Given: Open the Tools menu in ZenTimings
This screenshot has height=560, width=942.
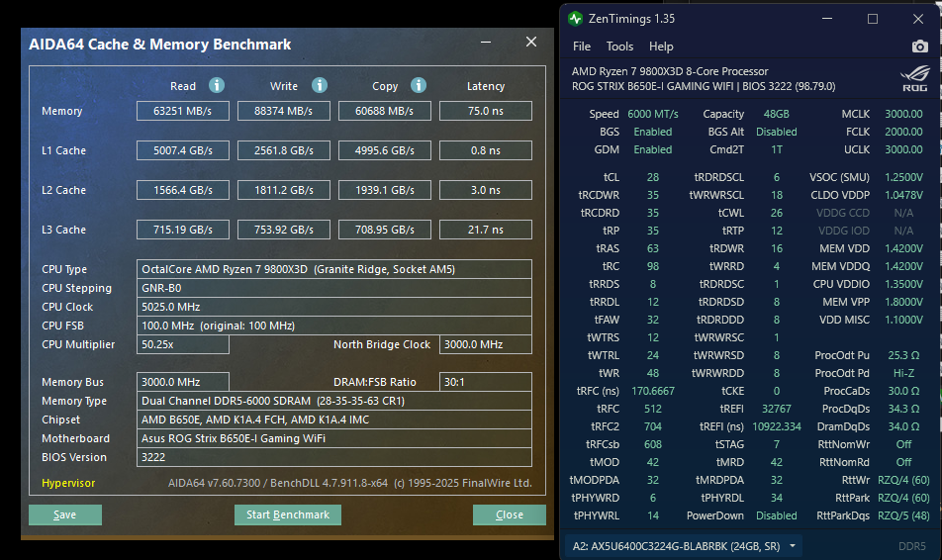Looking at the screenshot, I should pos(619,47).
